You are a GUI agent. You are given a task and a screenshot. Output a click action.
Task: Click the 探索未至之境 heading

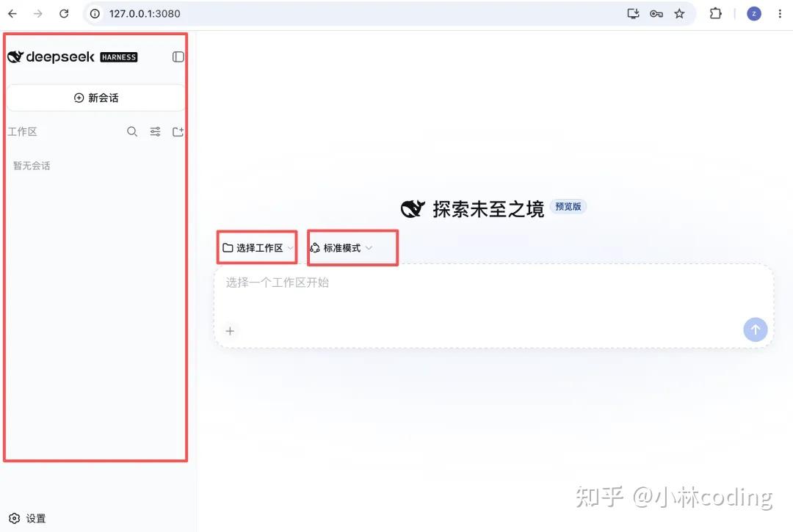(488, 209)
